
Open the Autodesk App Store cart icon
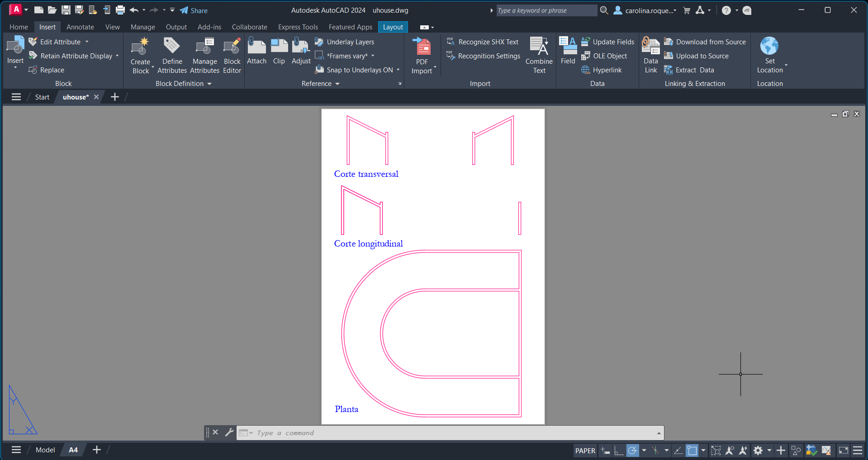pyautogui.click(x=687, y=10)
